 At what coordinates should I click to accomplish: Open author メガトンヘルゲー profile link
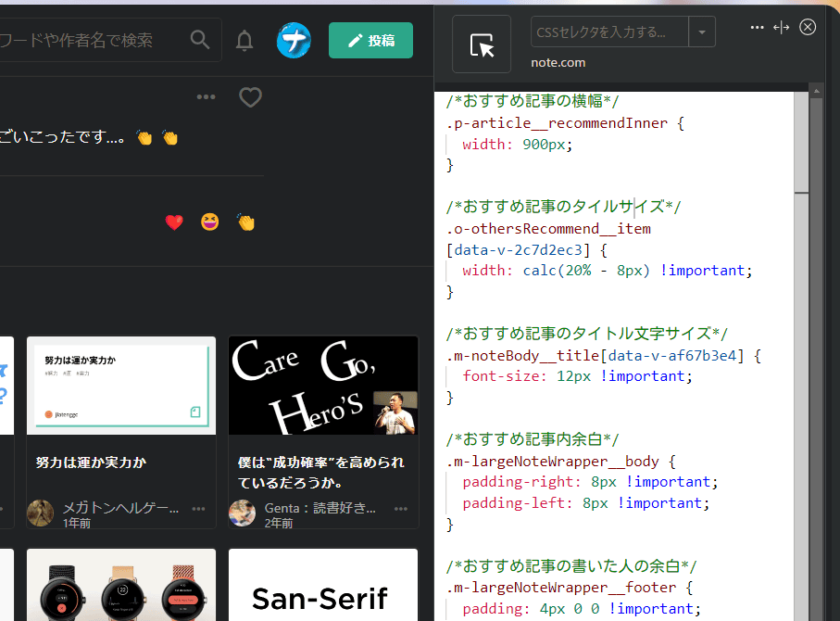point(120,508)
